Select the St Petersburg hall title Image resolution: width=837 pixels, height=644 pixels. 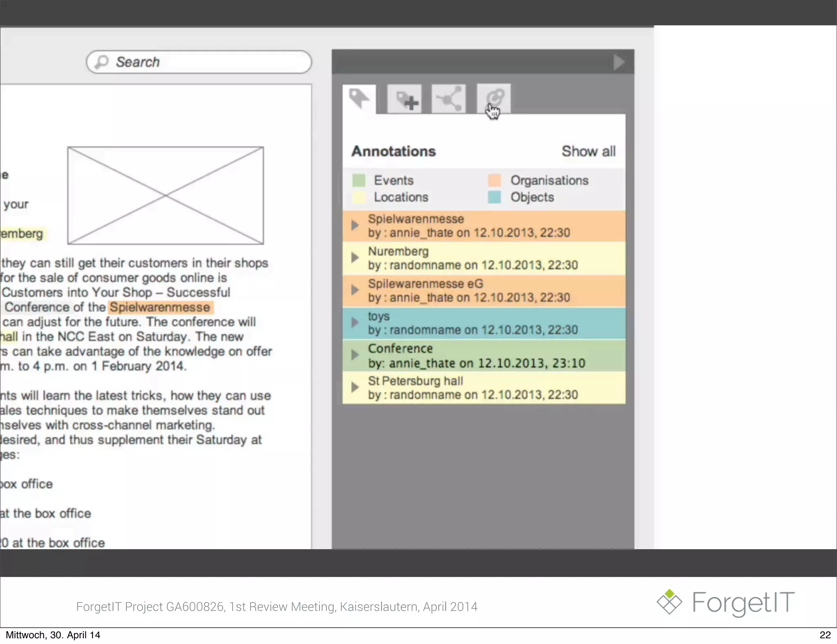[x=415, y=381]
